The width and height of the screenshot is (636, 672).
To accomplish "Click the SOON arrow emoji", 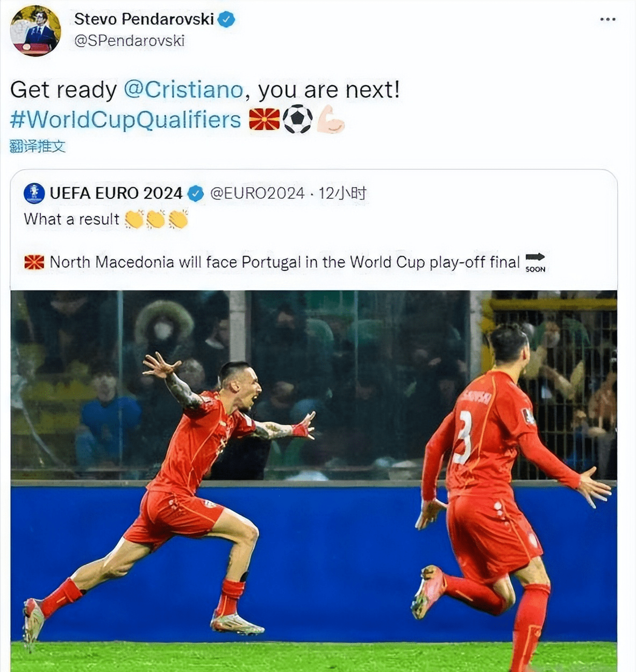I will coord(535,262).
